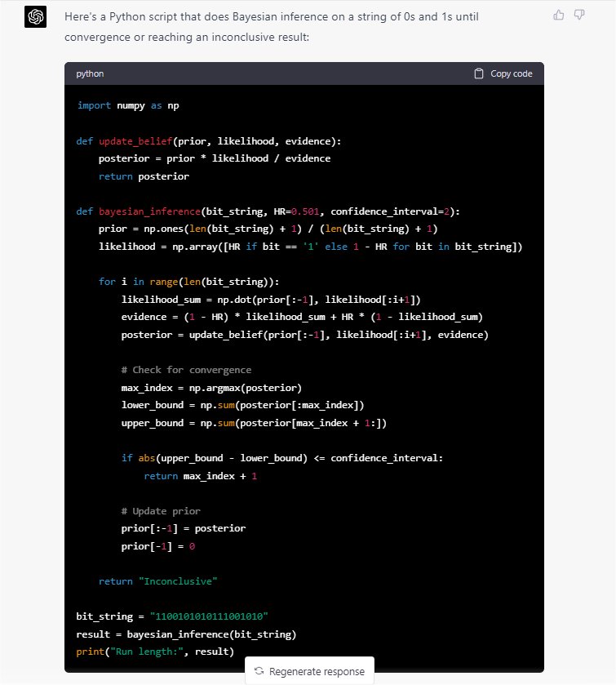The width and height of the screenshot is (616, 685).
Task: Click the 'lower_bound = np.sum' line
Action: [x=243, y=406]
